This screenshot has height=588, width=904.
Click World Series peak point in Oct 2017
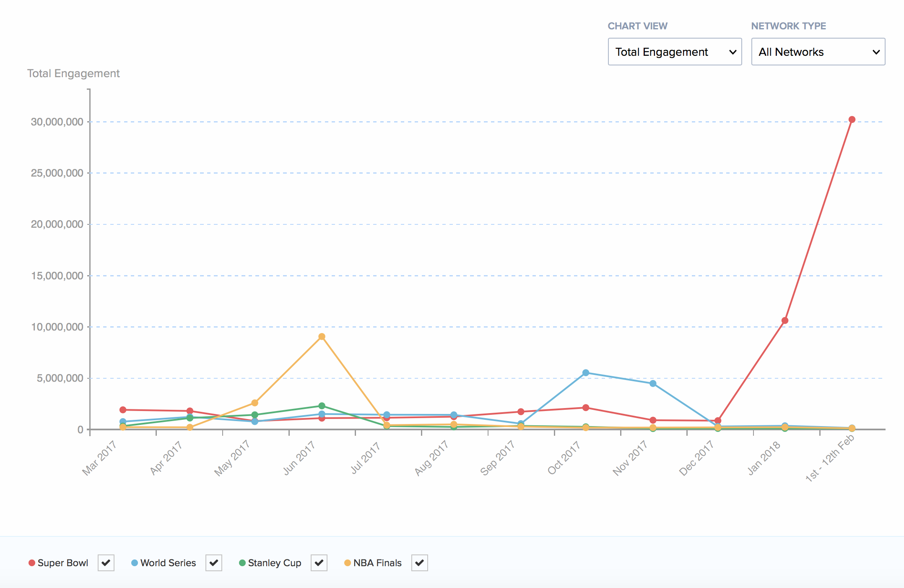(586, 373)
